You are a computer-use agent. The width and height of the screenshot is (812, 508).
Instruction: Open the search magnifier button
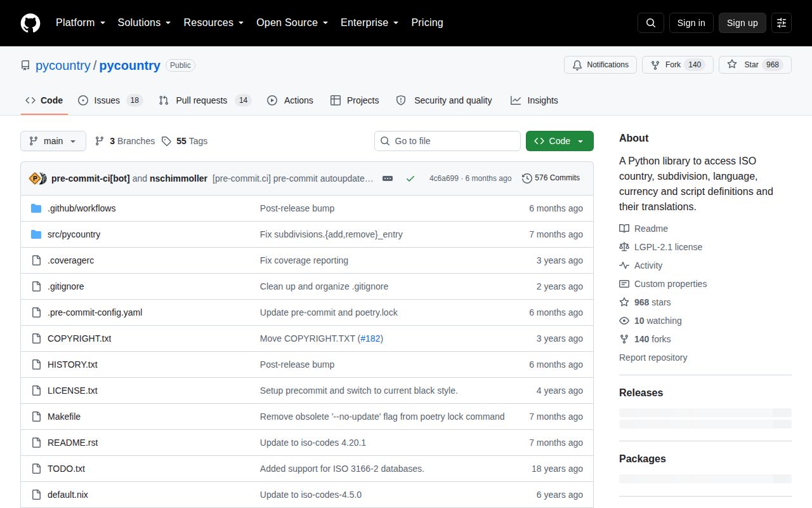tap(651, 23)
